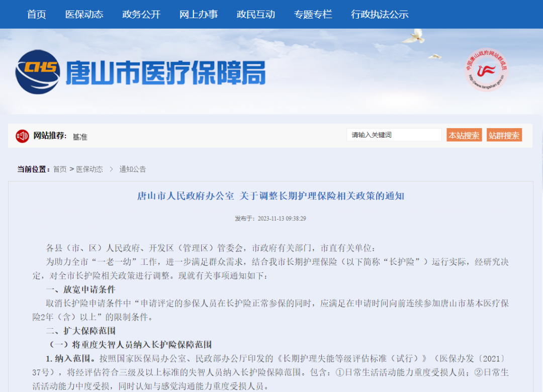Image resolution: width=543 pixels, height=392 pixels.
Task: Open the 专题专栏 navigation menu item
Action: click(x=313, y=14)
